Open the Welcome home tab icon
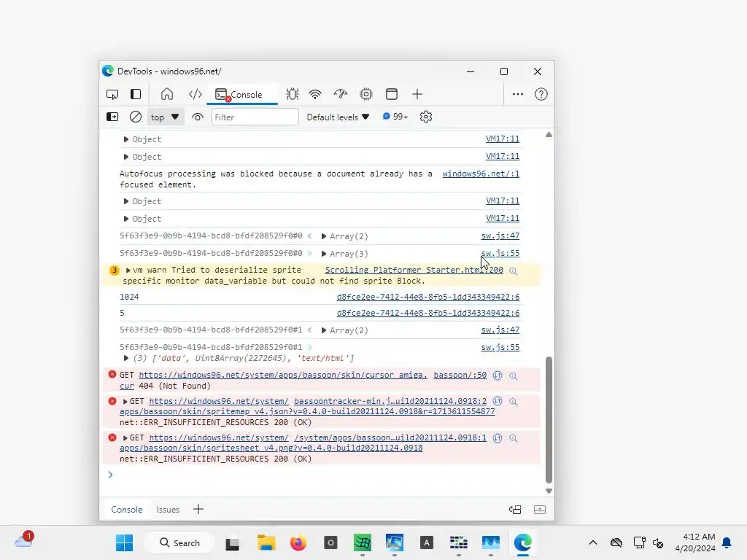Screen dimensions: 747x560 coord(167,94)
